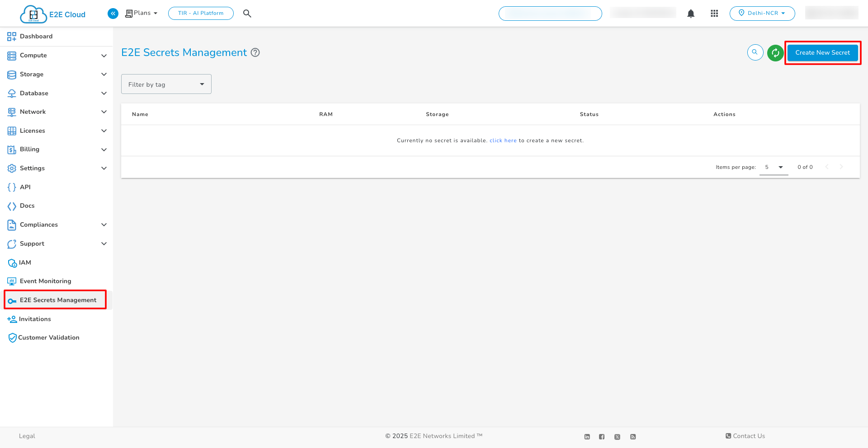Viewport: 868px width, 448px height.
Task: Expand the Billing menu chevron
Action: 104,149
